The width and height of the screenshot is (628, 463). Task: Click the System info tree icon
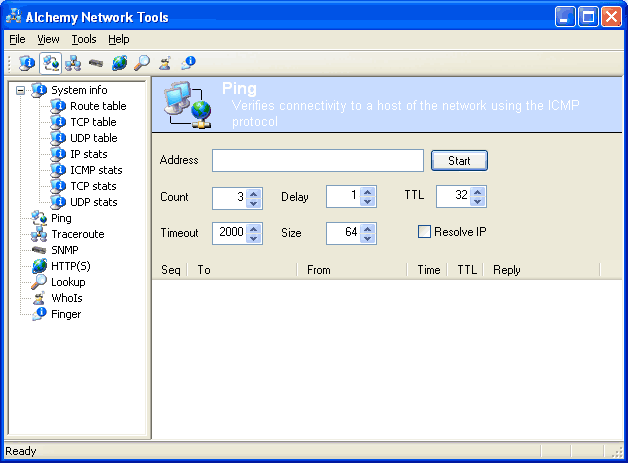coord(39,90)
